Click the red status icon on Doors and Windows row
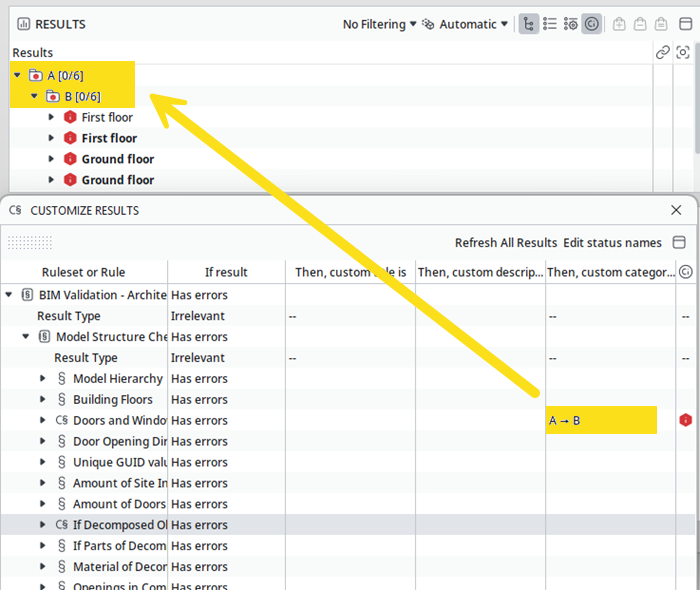 (x=686, y=420)
